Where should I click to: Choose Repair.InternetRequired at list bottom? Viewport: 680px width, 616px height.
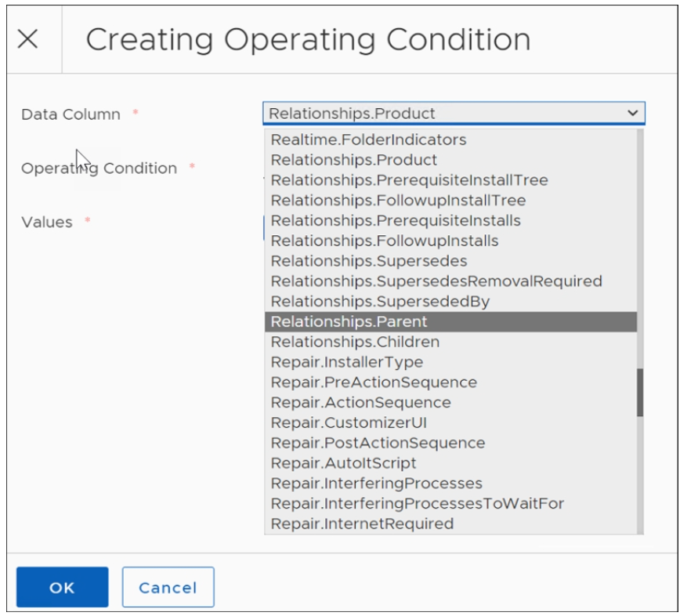(362, 524)
